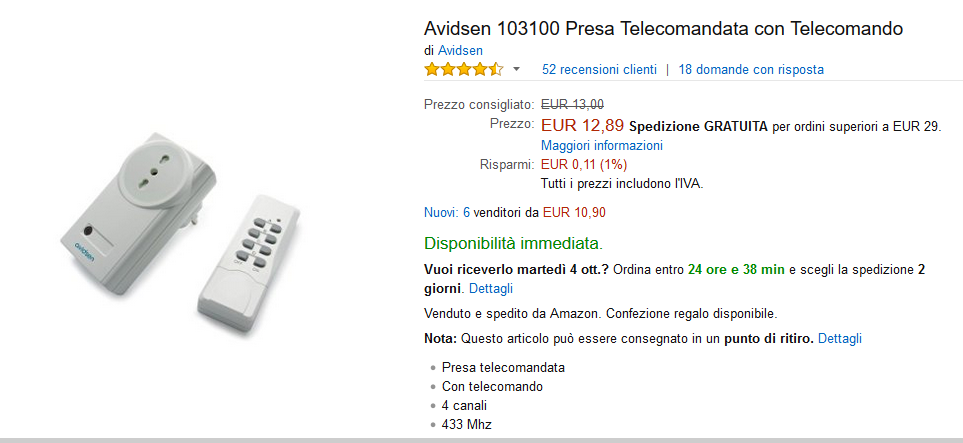Click the 433 Mhz bullet point

tap(466, 425)
